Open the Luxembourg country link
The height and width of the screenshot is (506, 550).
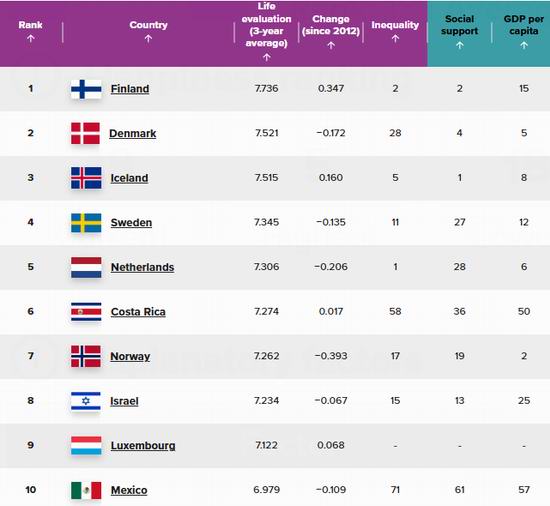143,446
